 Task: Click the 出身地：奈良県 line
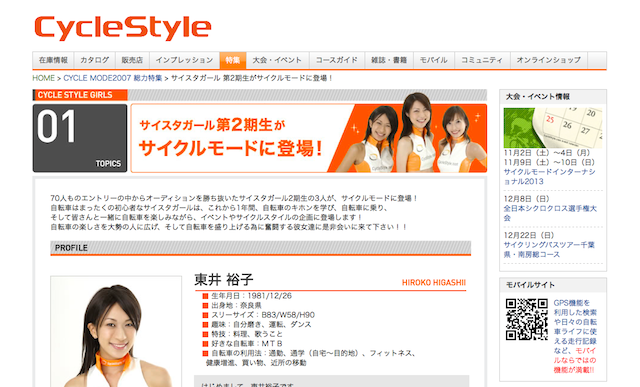(236, 305)
